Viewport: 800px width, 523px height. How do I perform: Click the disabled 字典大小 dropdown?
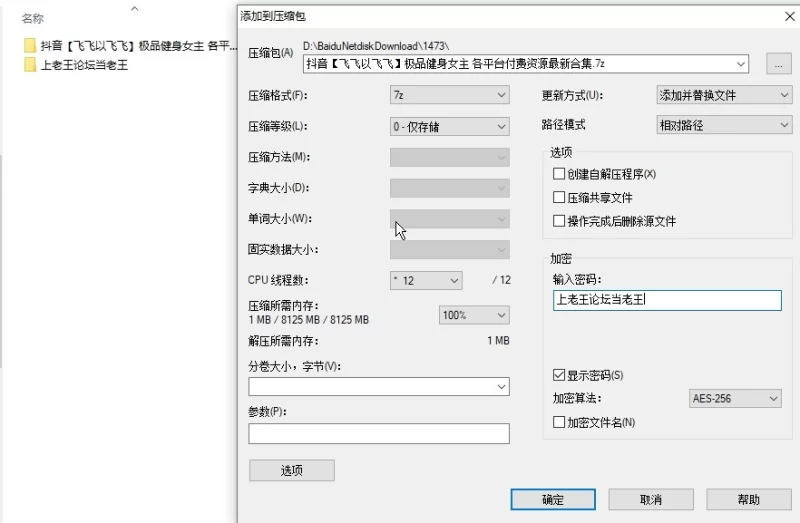449,188
